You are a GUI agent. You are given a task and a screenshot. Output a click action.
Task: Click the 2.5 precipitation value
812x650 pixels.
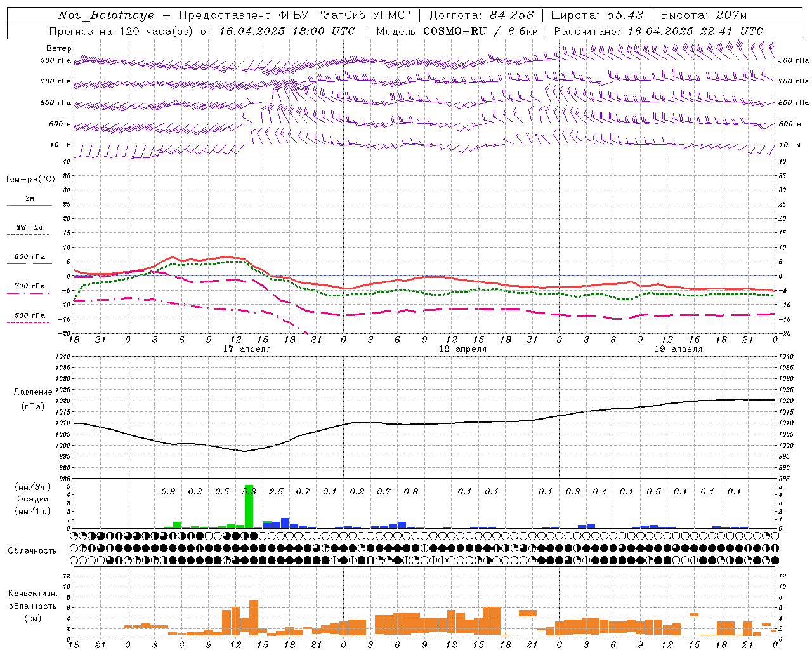pos(276,492)
